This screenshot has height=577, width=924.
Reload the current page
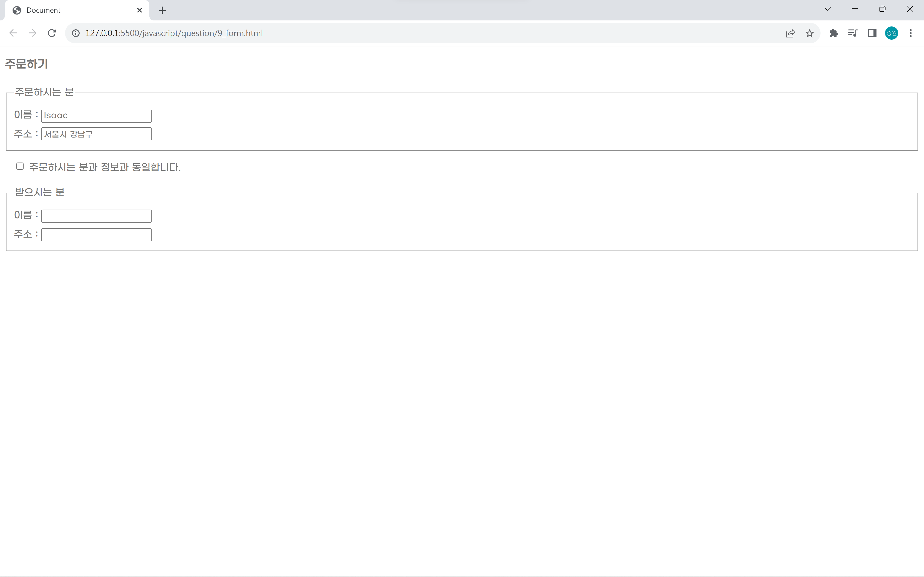point(52,33)
